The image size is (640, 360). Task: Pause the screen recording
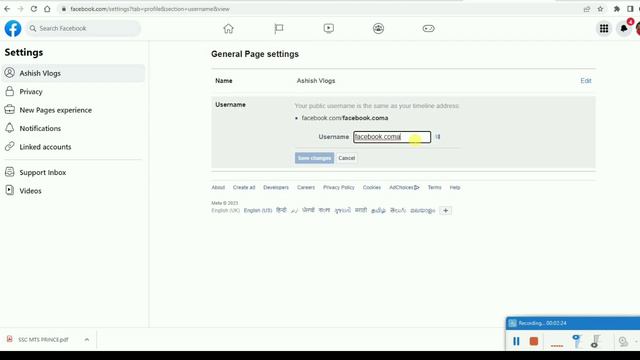[516, 341]
